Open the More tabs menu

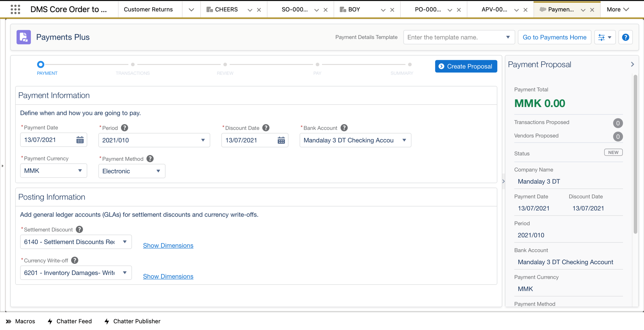tap(617, 10)
